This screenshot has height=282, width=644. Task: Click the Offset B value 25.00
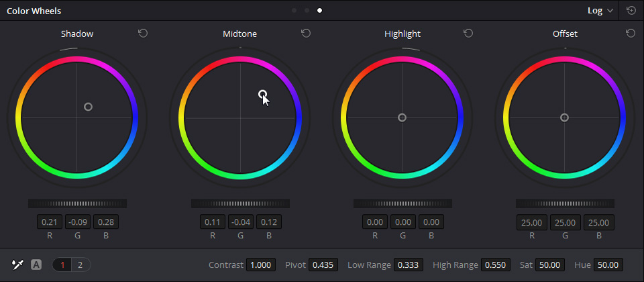(x=599, y=222)
